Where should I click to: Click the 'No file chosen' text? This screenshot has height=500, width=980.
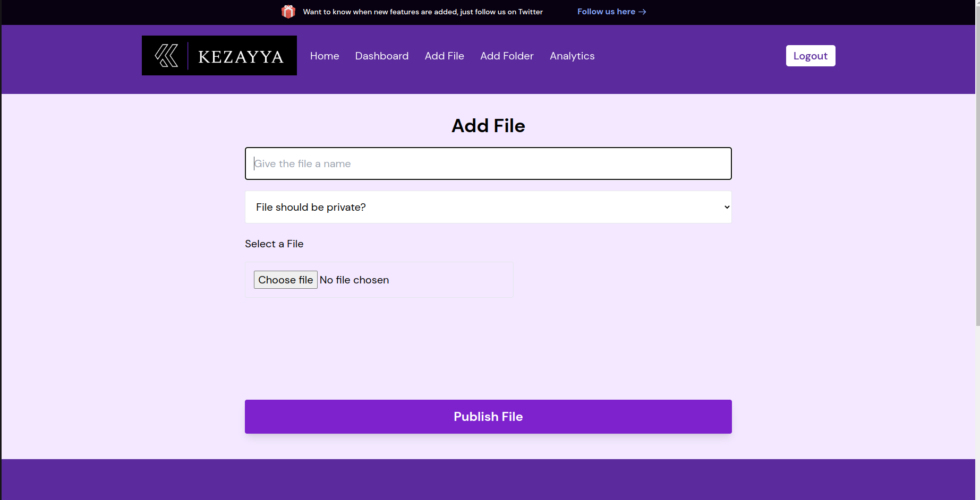coord(354,280)
